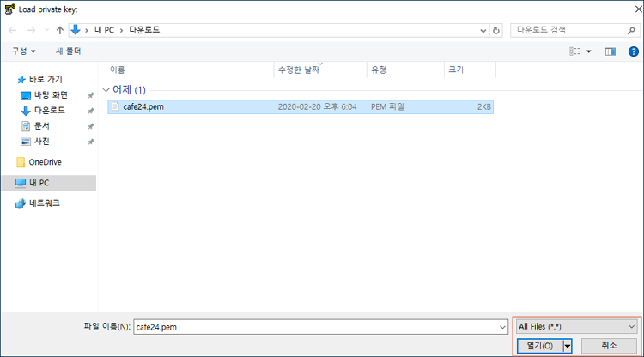
Task: Open OneDrive in the navigation pane
Action: (x=45, y=162)
